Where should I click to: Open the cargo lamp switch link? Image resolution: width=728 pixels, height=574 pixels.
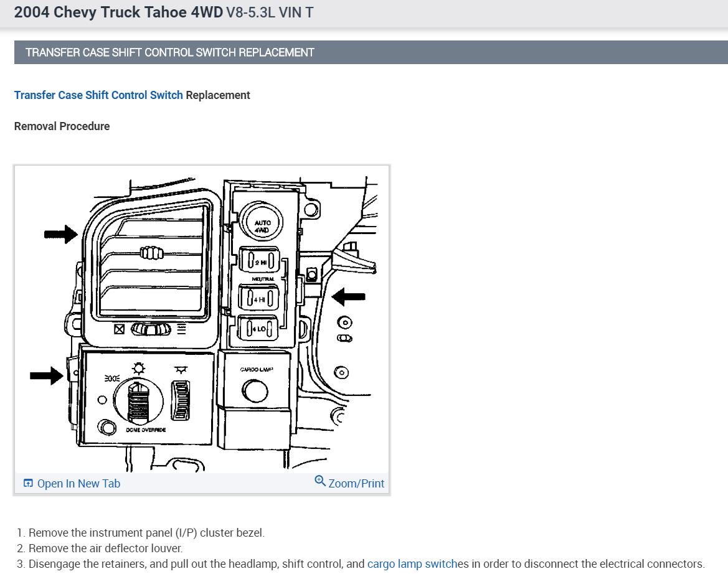pos(412,564)
